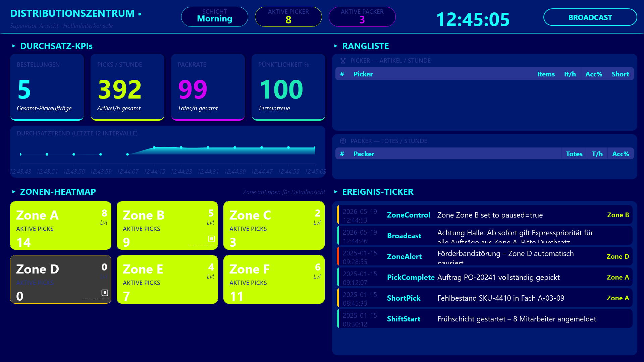Click the status dot after Distributionszentrum title
644x362 pixels.
(140, 14)
